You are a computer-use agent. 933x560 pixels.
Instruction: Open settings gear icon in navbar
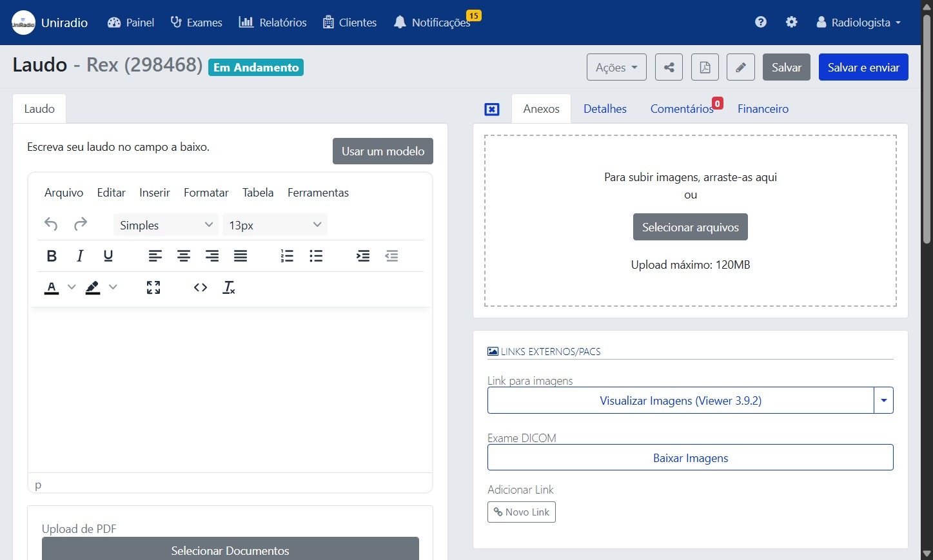pyautogui.click(x=792, y=22)
